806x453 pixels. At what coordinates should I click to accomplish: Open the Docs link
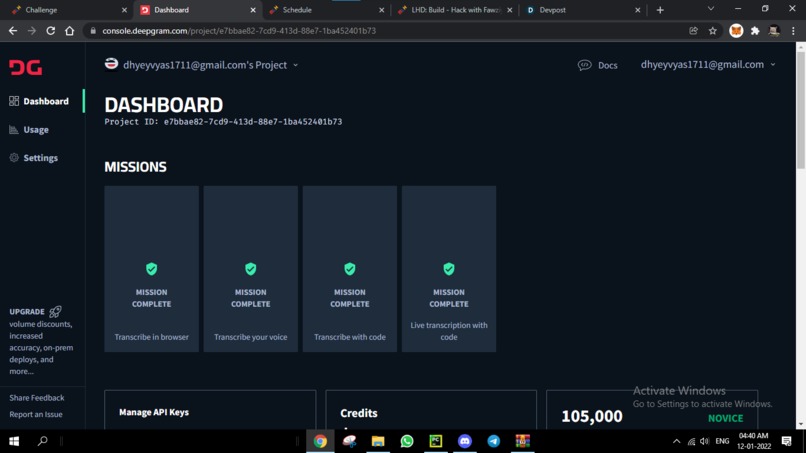click(607, 65)
